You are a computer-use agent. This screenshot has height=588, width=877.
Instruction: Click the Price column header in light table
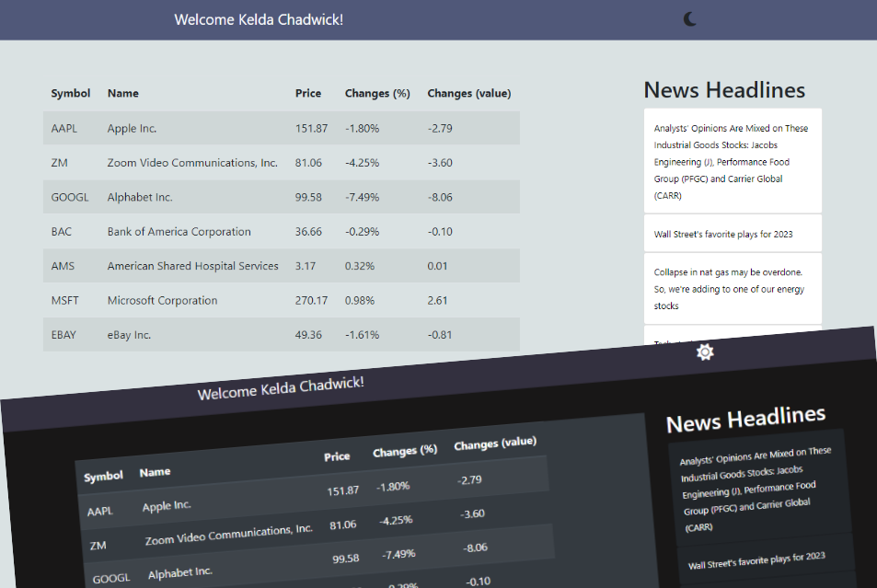(x=308, y=94)
